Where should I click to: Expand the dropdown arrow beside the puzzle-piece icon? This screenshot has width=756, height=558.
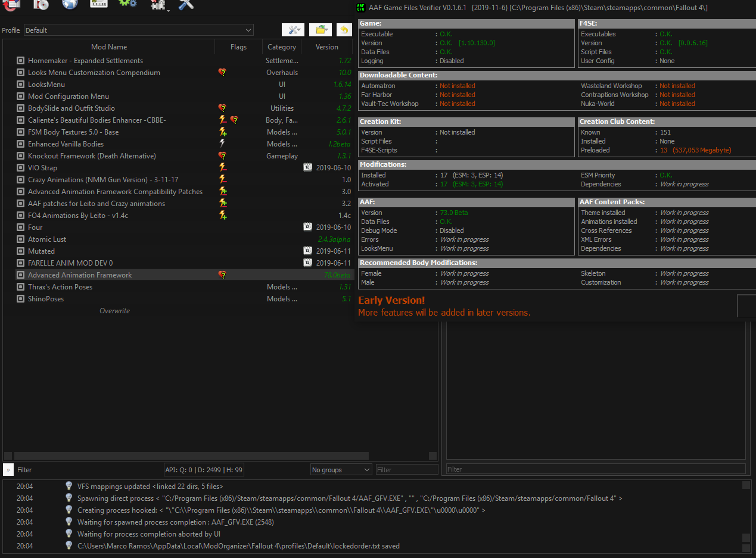pyautogui.click(x=169, y=11)
